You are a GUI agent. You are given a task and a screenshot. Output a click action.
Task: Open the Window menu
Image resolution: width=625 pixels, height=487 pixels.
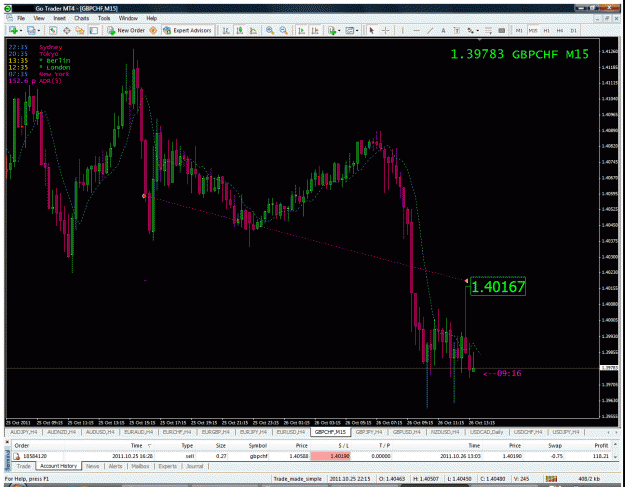(128, 18)
